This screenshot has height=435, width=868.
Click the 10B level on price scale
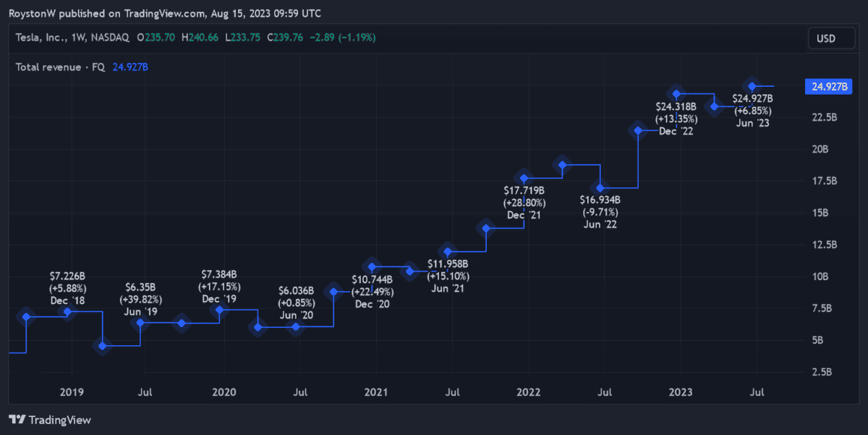821,276
